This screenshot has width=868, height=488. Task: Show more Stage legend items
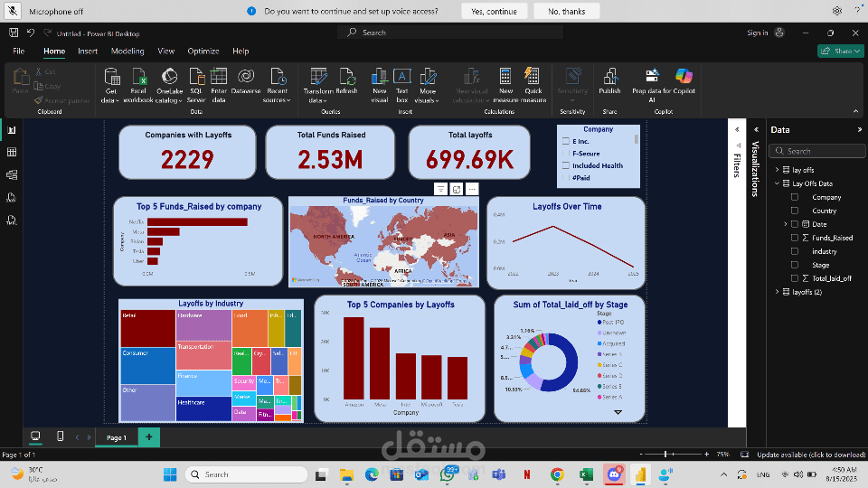click(618, 412)
